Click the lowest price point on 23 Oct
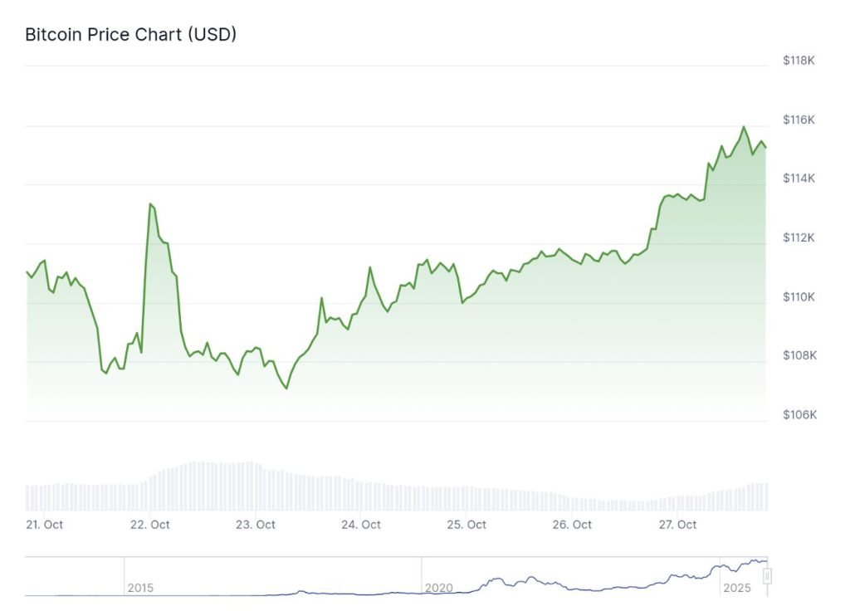Viewport: 850px width, 616px height. (x=286, y=389)
